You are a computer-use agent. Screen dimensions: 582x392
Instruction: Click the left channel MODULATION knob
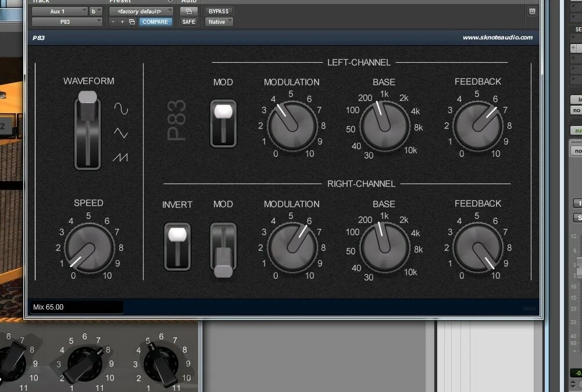pos(292,126)
